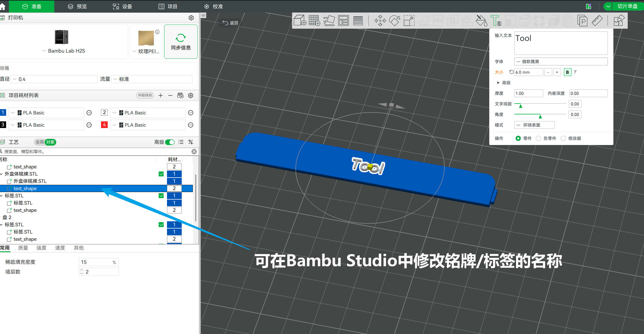Click the 返回 back button
Screen dimensions: 644x334
click(x=231, y=23)
